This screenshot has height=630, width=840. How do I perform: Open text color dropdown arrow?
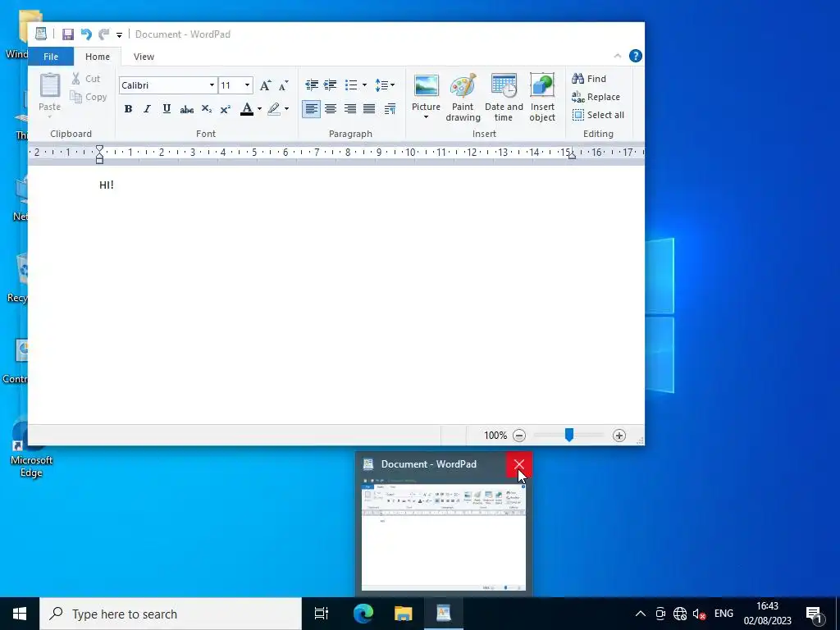pyautogui.click(x=260, y=109)
